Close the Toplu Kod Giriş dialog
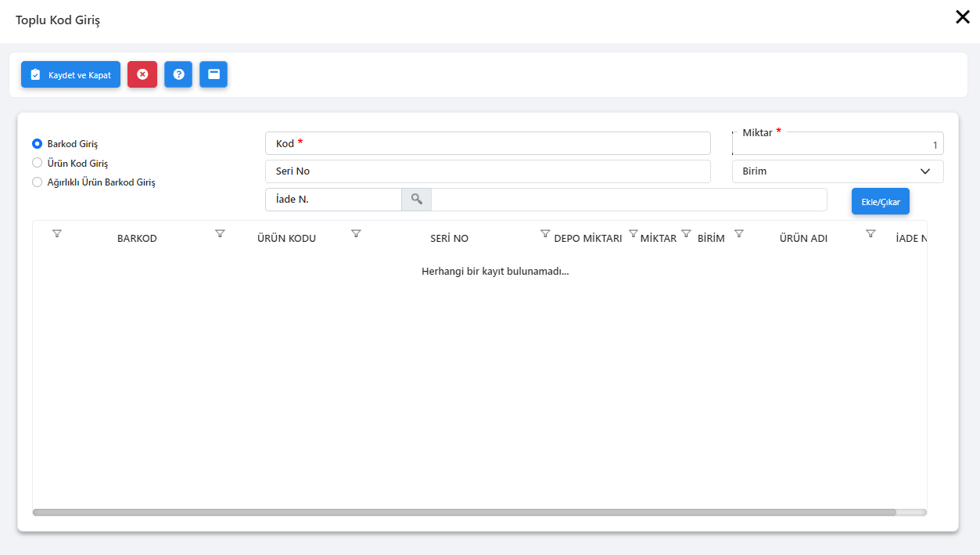 (962, 17)
